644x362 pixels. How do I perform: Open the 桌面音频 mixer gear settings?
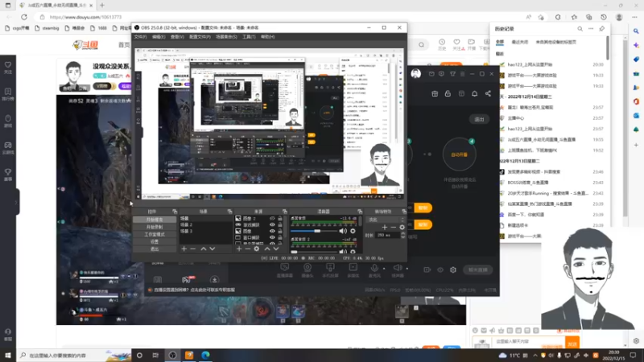point(353,231)
